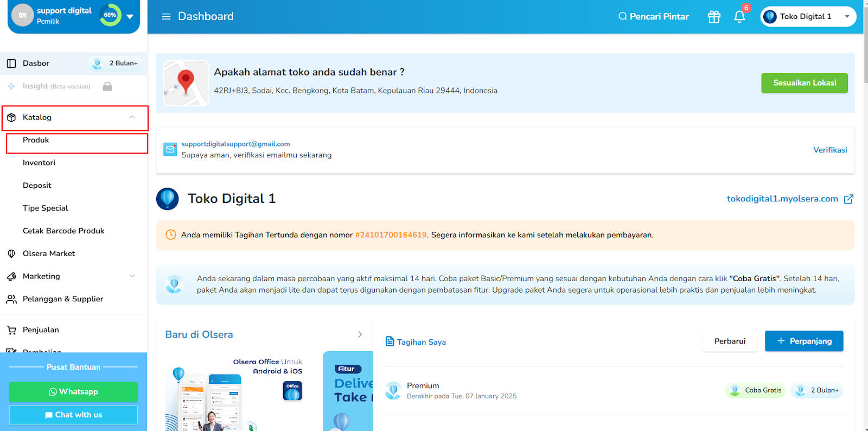Click the Olsera Market balloon icon
The width and height of the screenshot is (868, 431).
coord(11,253)
